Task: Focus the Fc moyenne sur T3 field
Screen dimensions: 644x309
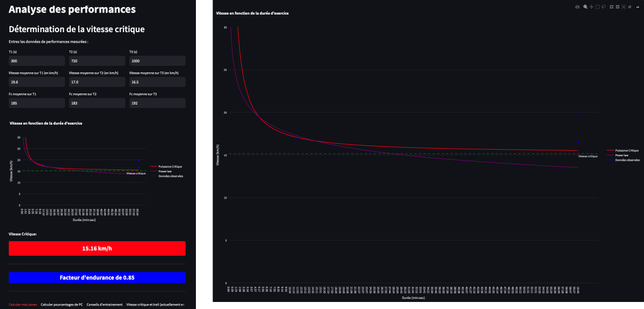Action: 157,103
